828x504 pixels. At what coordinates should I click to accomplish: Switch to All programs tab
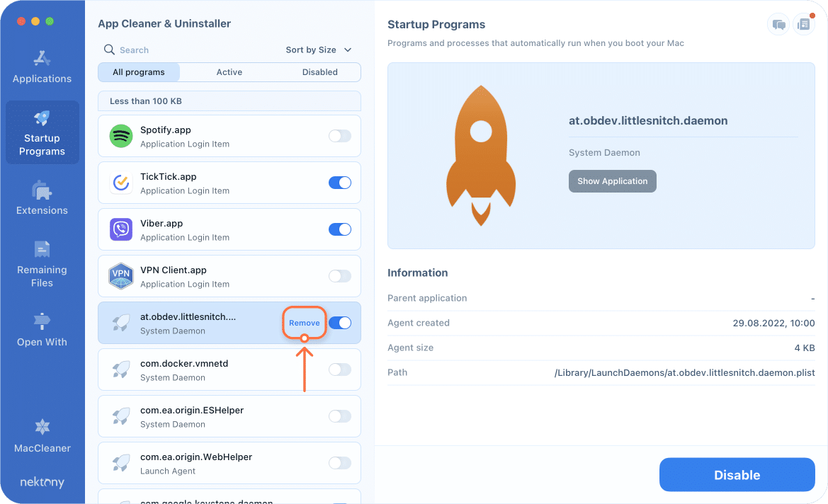[139, 72]
